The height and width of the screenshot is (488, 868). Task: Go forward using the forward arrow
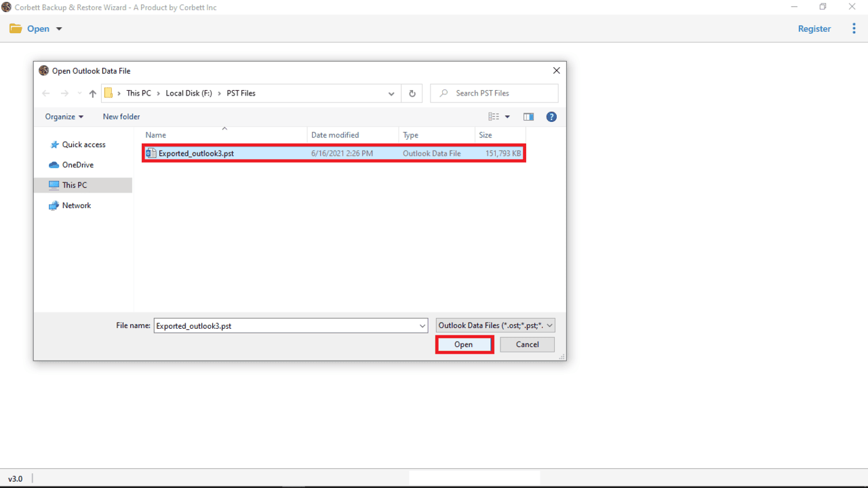[x=64, y=94]
